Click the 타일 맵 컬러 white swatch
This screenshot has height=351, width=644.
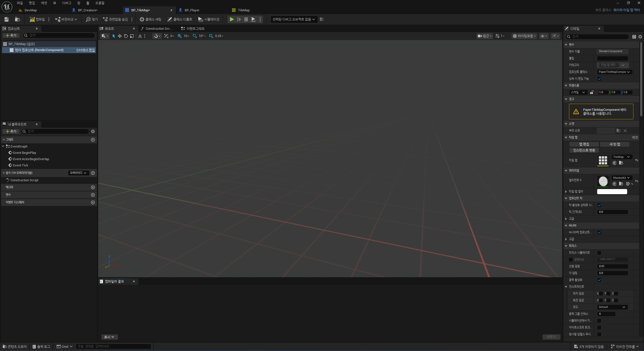coord(612,192)
